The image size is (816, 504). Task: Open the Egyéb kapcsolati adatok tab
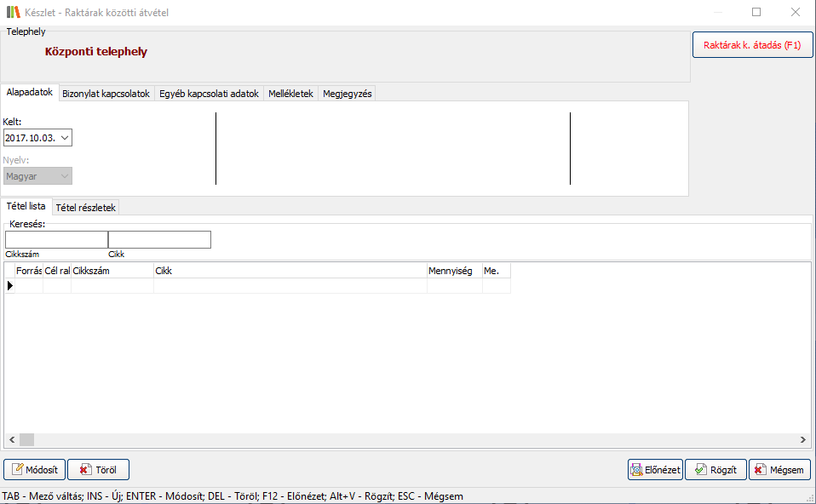(x=209, y=94)
